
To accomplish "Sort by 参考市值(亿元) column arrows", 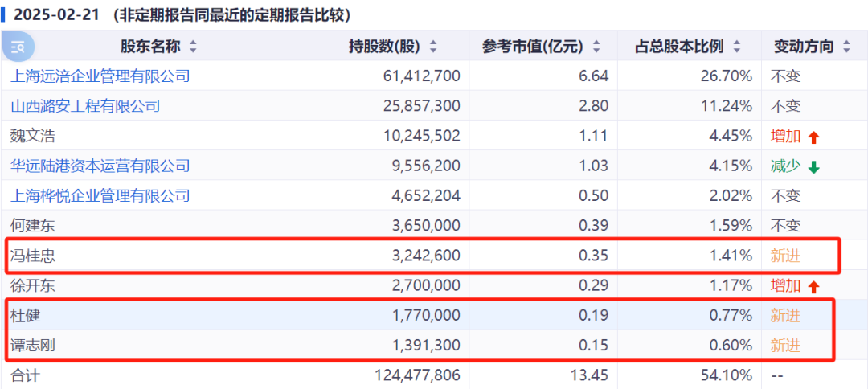I will coord(596,47).
